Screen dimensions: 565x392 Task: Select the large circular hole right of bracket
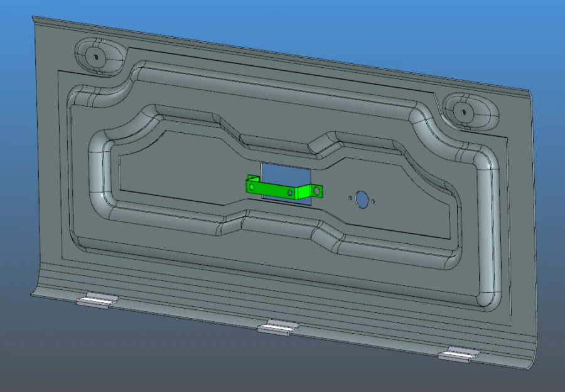pos(362,199)
